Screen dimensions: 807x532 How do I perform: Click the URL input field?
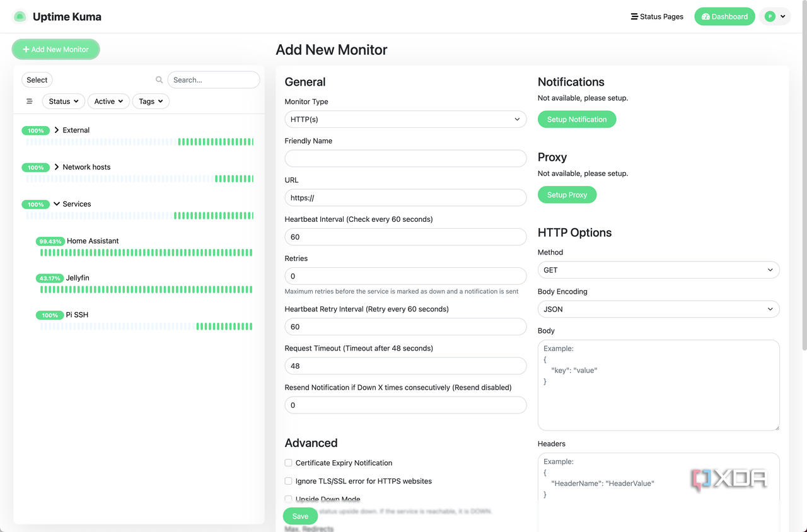coord(405,197)
